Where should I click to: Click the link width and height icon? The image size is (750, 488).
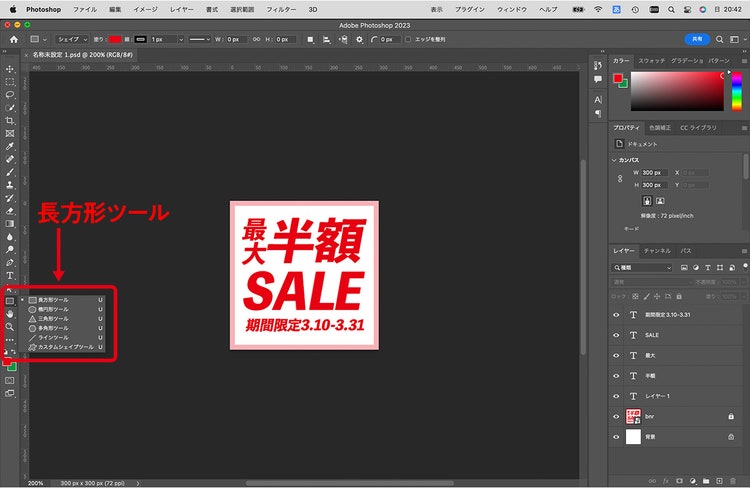[x=256, y=39]
